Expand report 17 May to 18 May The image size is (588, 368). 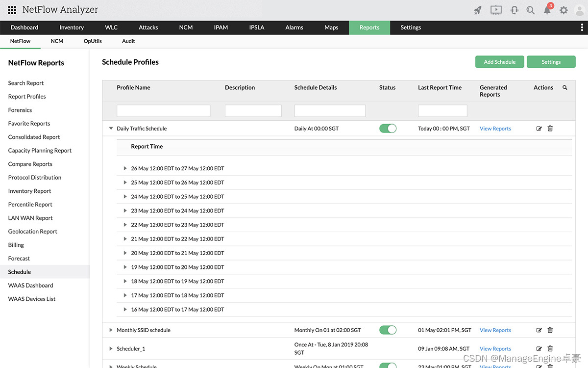point(125,295)
